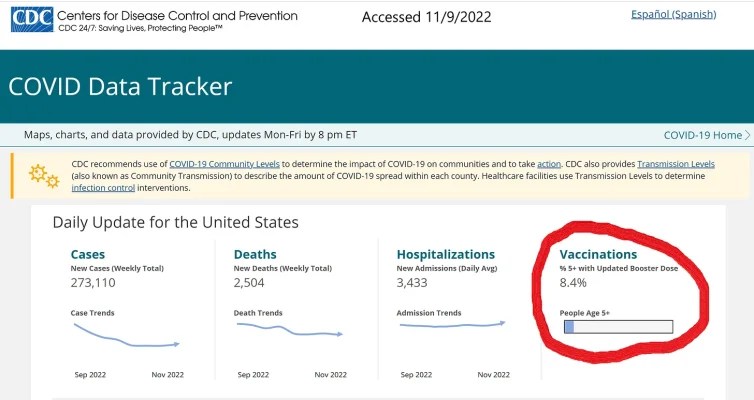Click the People Age 5+ progress bar
The width and height of the screenshot is (754, 400).
pyautogui.click(x=618, y=326)
